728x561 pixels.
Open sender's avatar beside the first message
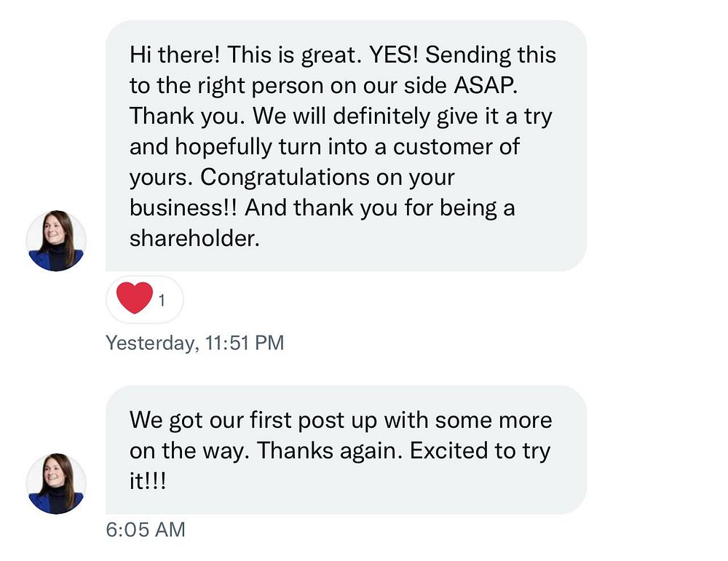56,240
